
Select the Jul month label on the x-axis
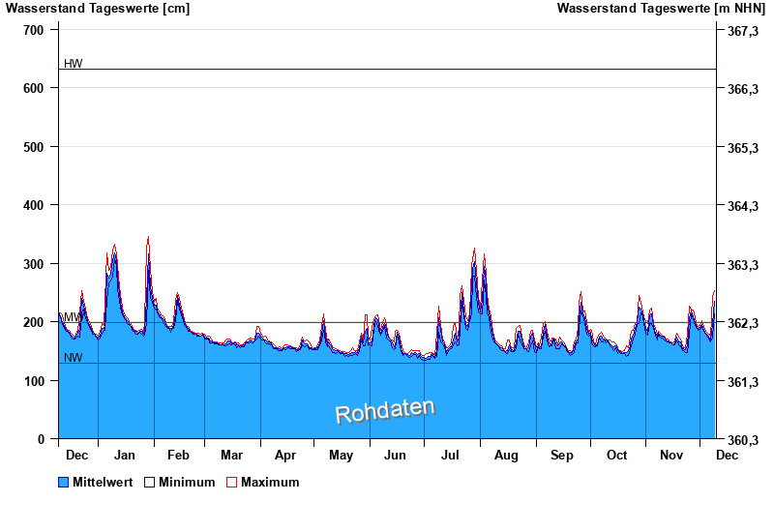451,455
